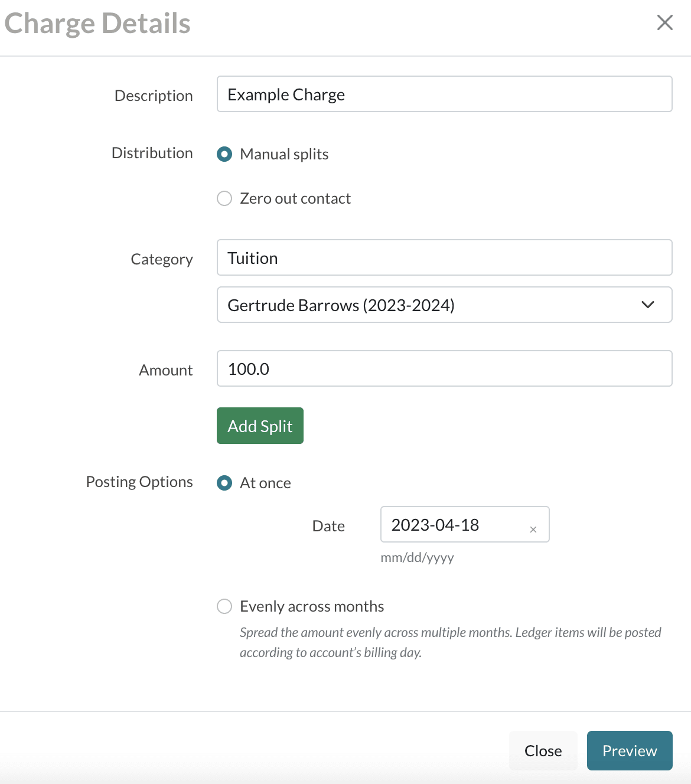
Task: Click the Close button in the footer
Action: coord(543,750)
